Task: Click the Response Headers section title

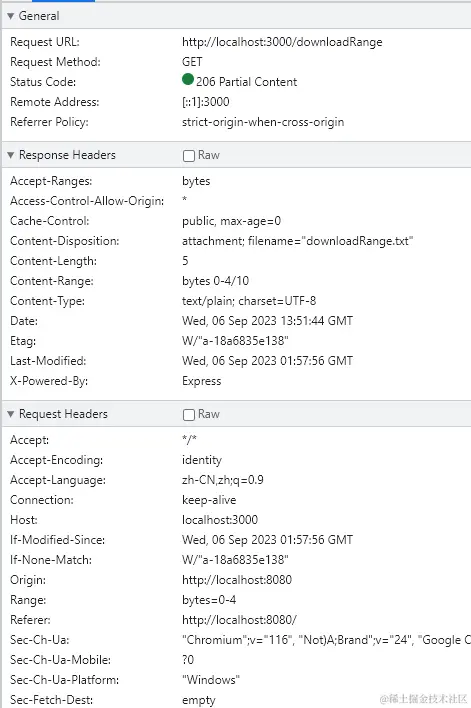Action: (x=67, y=155)
